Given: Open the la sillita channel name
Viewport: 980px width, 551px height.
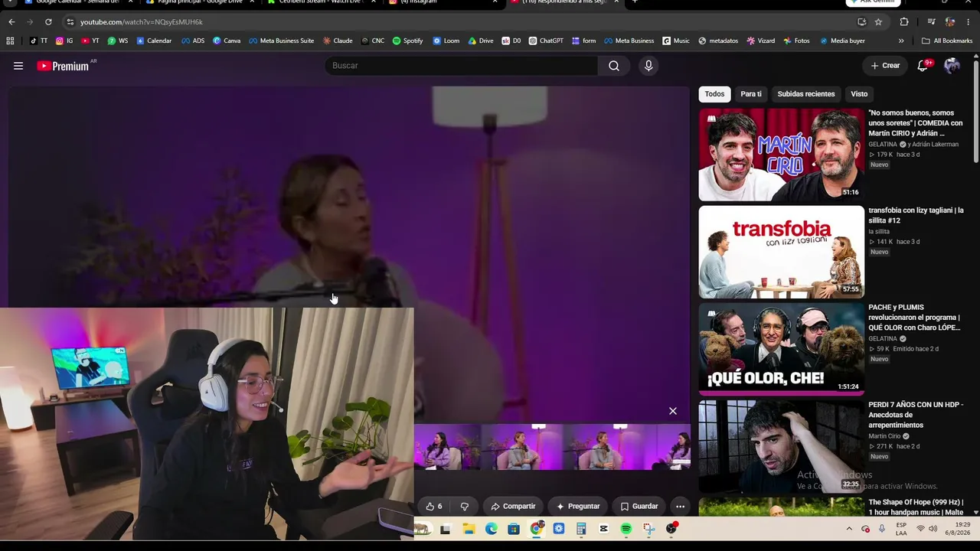Looking at the screenshot, I should pyautogui.click(x=879, y=231).
